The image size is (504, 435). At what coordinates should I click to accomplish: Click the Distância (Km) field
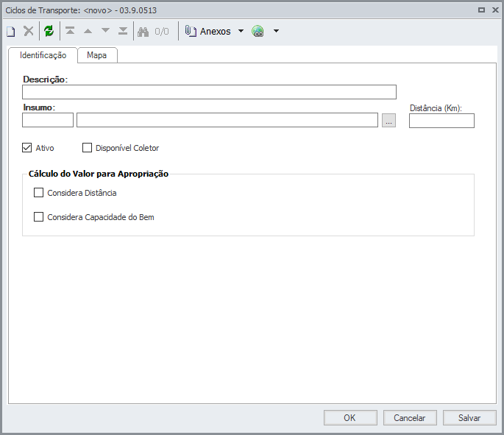(441, 121)
